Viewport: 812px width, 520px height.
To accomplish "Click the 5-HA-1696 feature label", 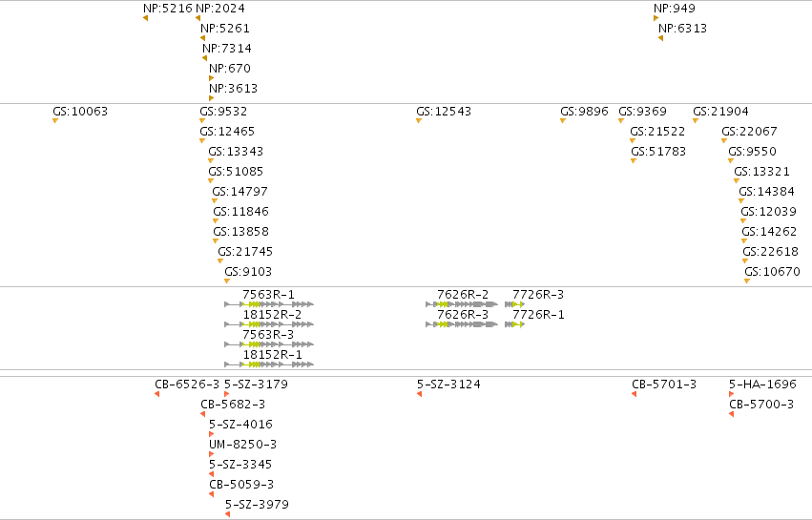I will (x=762, y=385).
